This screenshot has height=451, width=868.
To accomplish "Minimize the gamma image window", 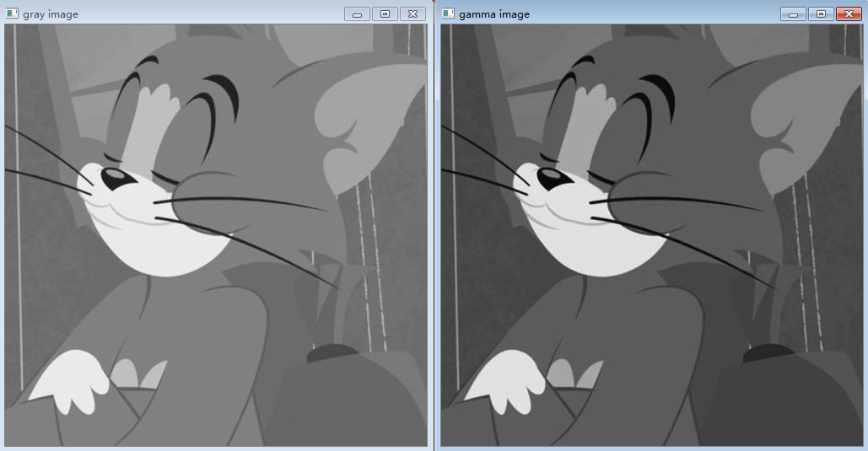I will 793,13.
